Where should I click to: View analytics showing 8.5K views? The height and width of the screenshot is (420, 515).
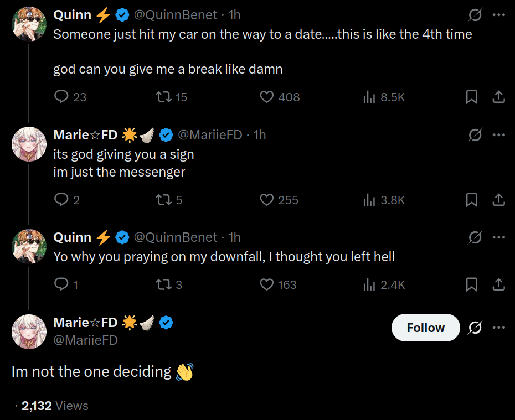coord(369,97)
